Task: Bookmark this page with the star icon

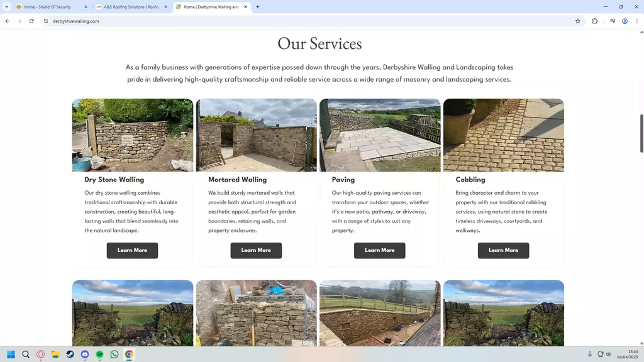Action: 577,21
